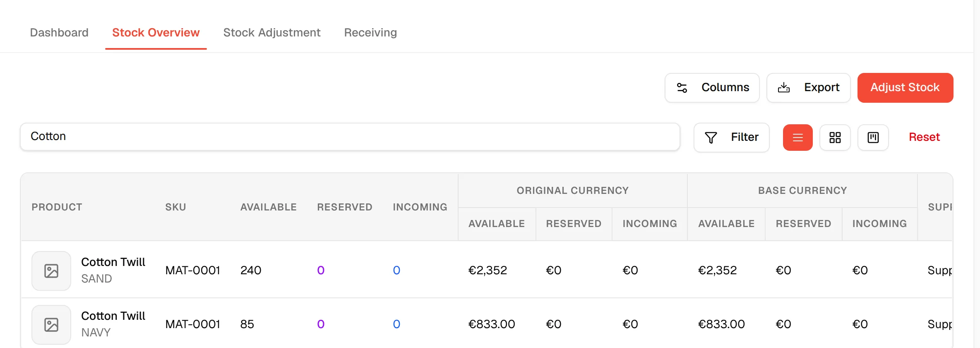Viewport: 980px width, 348px height.
Task: Switch to grid view layout
Action: click(835, 138)
